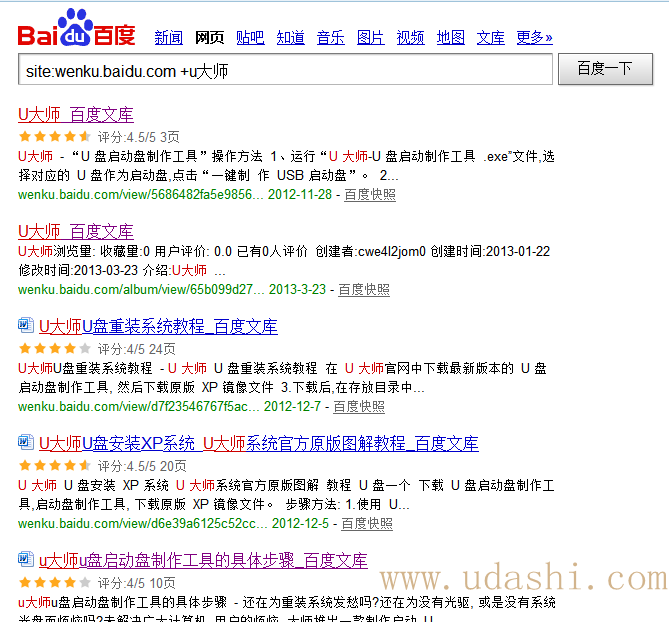The image size is (669, 622).
Task: Open first result titled U大师_百度文库
Action: click(x=76, y=114)
